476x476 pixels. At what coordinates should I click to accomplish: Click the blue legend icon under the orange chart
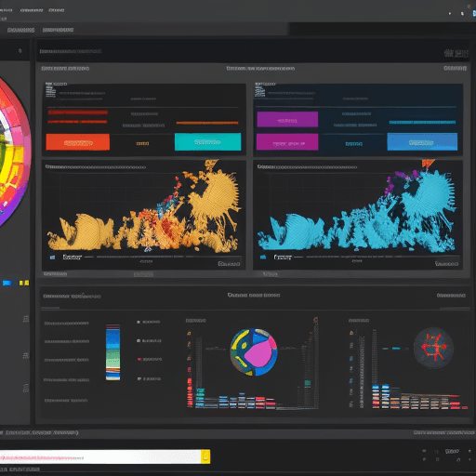52,258
